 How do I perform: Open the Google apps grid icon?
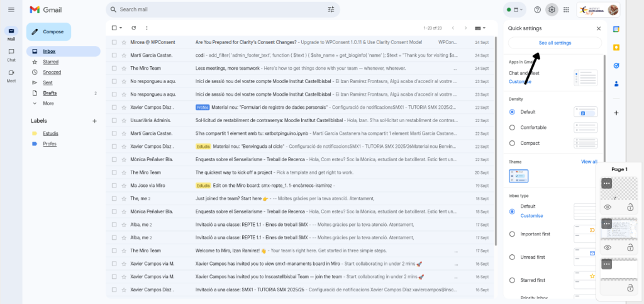click(566, 9)
